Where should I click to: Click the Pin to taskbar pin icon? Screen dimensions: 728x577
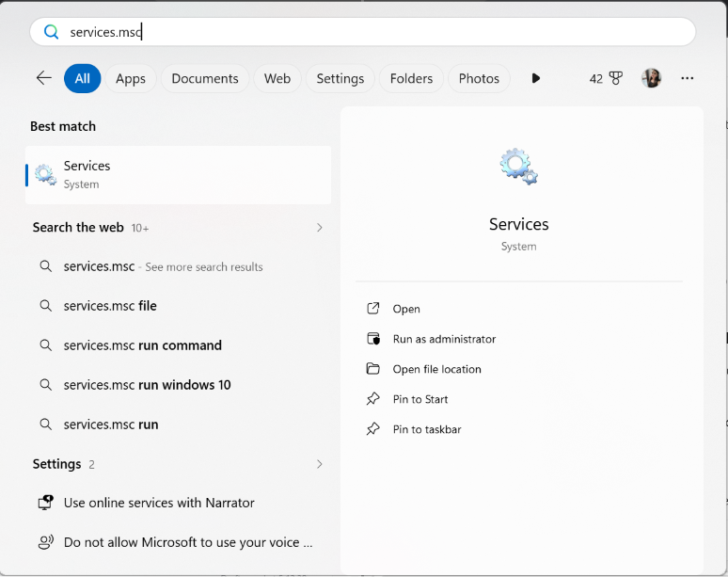tap(373, 429)
